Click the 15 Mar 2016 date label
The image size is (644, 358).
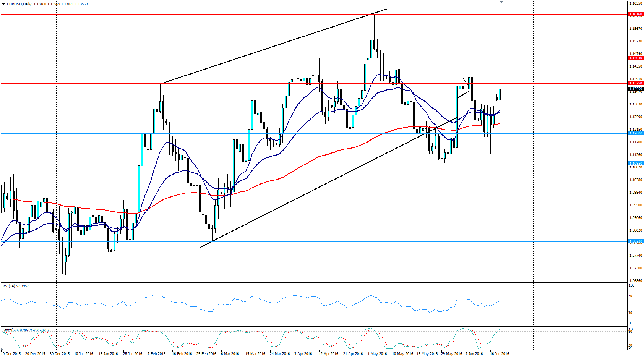point(255,354)
